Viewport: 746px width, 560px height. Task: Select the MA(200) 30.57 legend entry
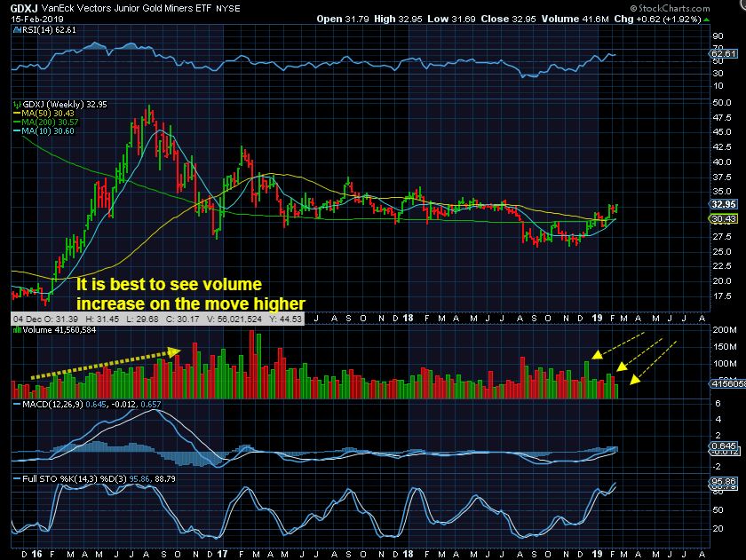click(50, 122)
